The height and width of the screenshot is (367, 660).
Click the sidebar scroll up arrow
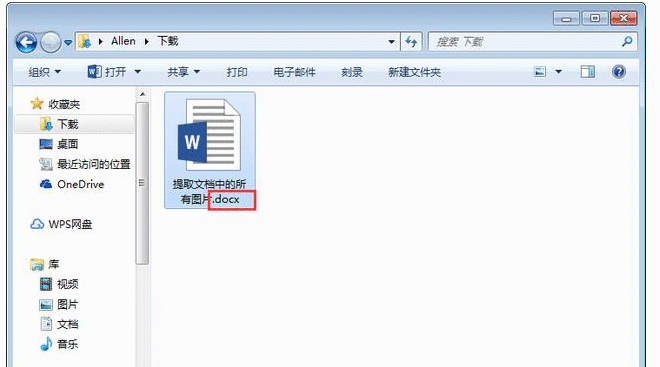(x=142, y=94)
